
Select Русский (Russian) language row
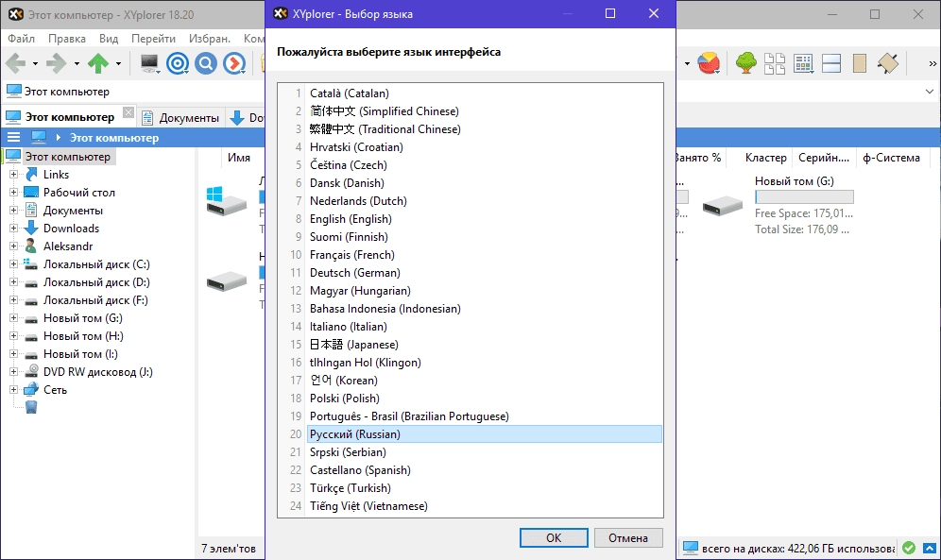coord(485,434)
